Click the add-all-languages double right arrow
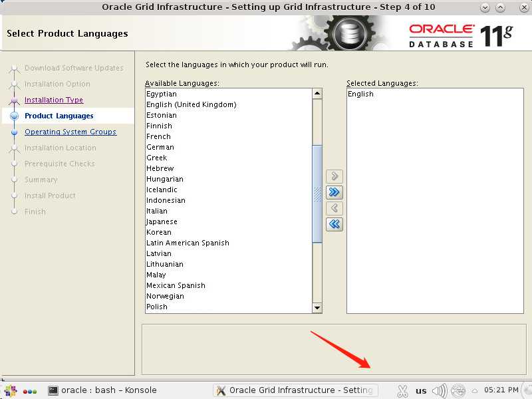This screenshot has width=532, height=399. pyautogui.click(x=334, y=192)
